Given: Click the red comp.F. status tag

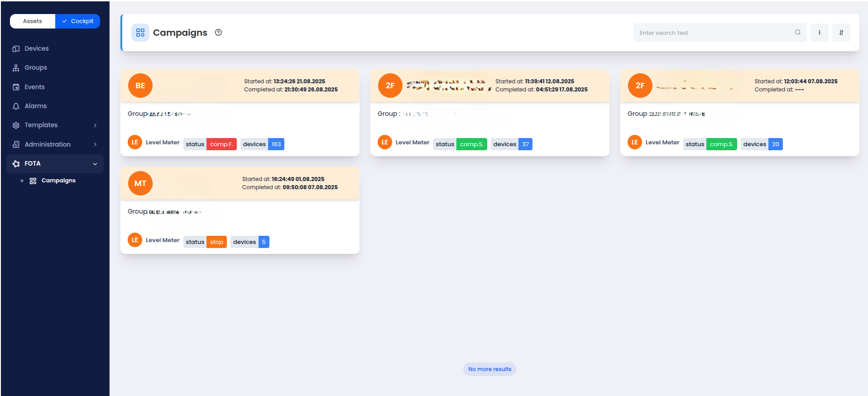Looking at the screenshot, I should [221, 144].
